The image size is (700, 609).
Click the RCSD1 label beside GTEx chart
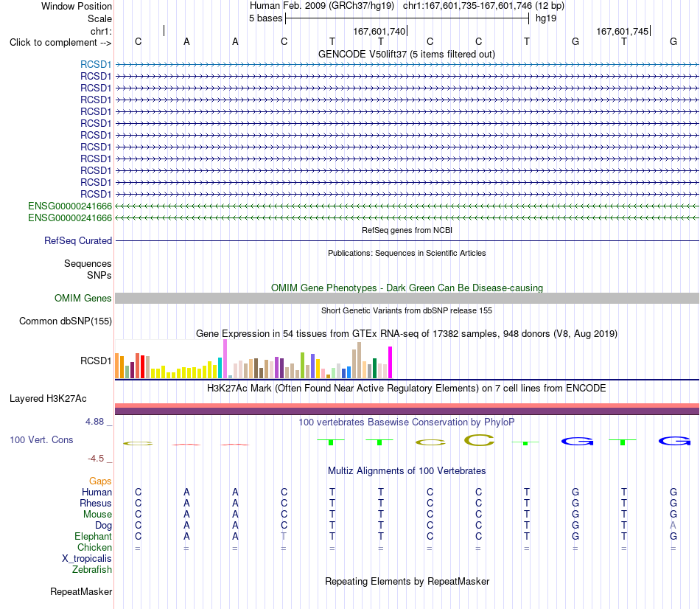coord(96,361)
